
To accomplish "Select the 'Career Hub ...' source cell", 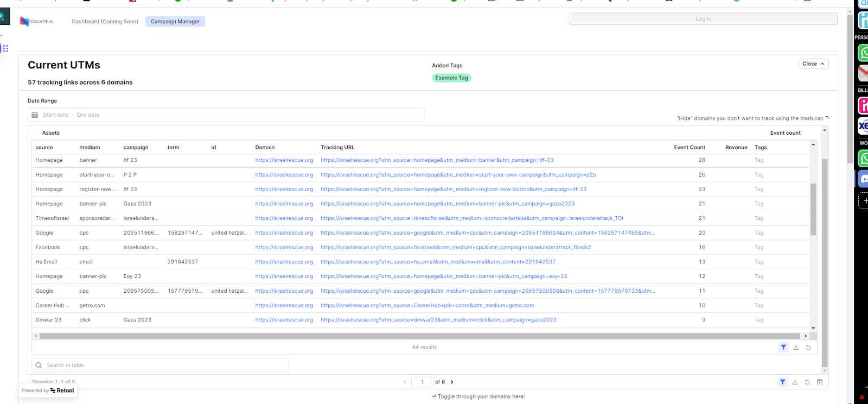I will 53,306.
